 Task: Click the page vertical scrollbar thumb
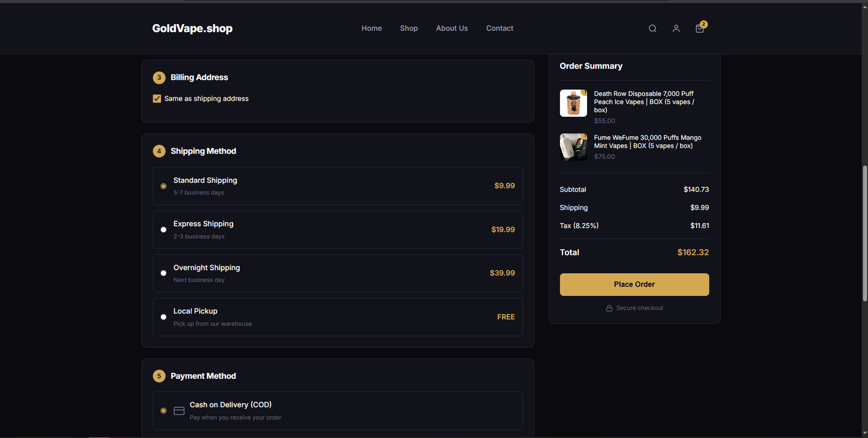click(865, 233)
